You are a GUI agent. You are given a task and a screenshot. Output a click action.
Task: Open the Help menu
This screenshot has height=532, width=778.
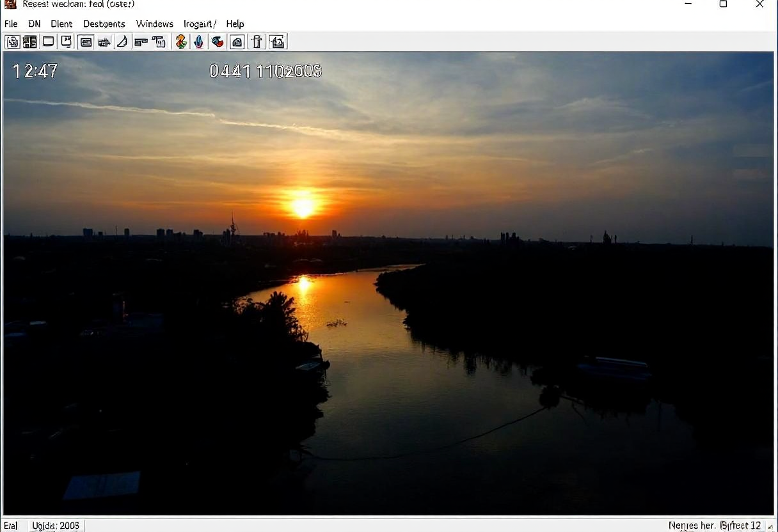click(235, 24)
